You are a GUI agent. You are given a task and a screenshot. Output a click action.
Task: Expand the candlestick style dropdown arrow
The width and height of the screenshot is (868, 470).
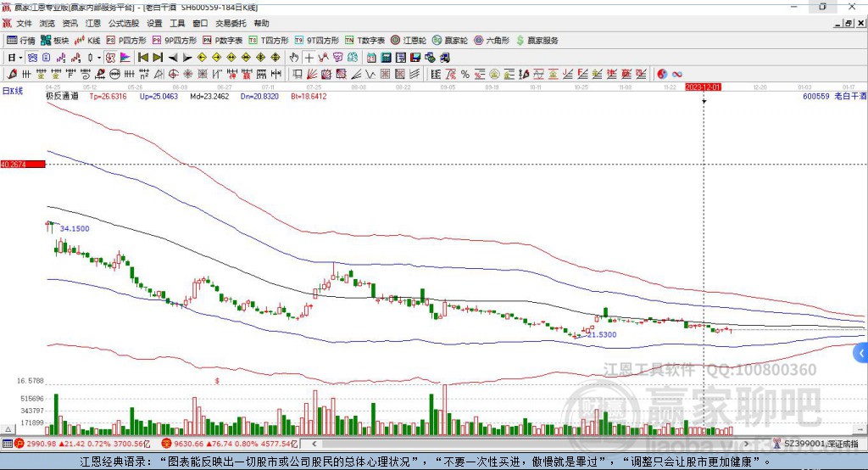98,58
